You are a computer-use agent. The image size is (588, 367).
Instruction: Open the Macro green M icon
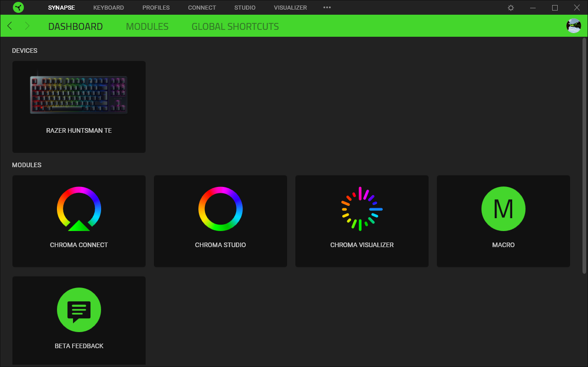coord(503,209)
